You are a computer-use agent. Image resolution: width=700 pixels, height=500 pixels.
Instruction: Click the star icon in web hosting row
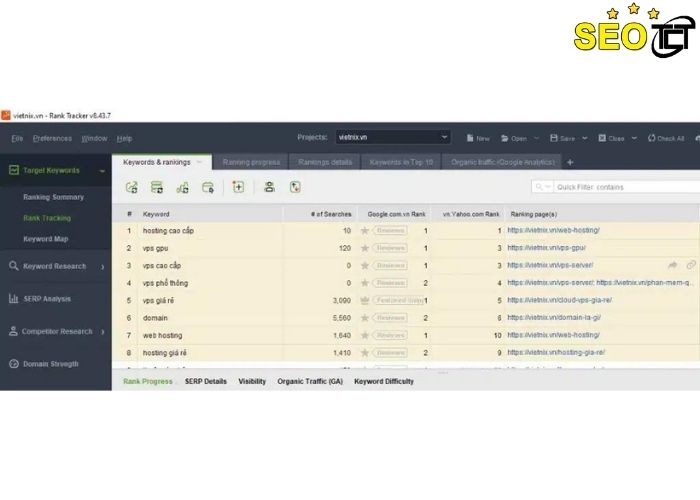tap(365, 335)
